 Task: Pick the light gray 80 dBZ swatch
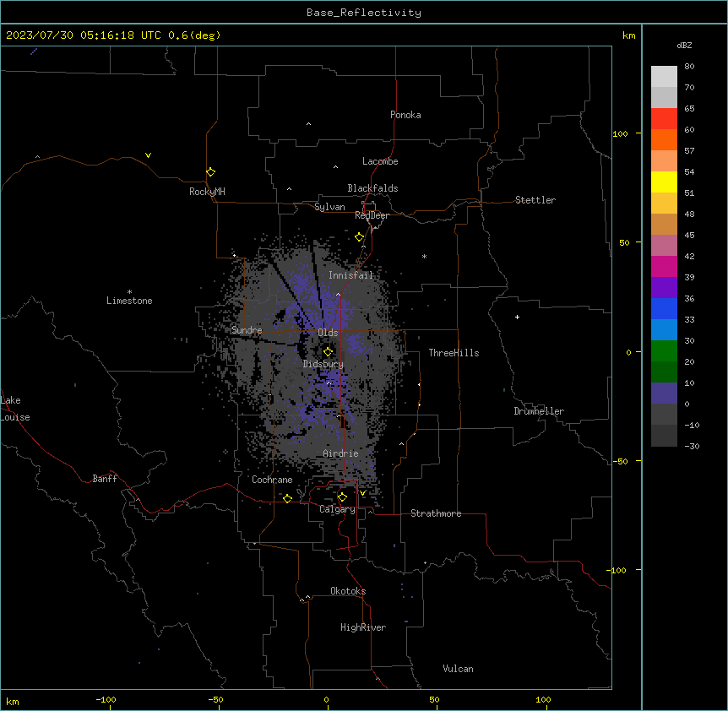664,77
